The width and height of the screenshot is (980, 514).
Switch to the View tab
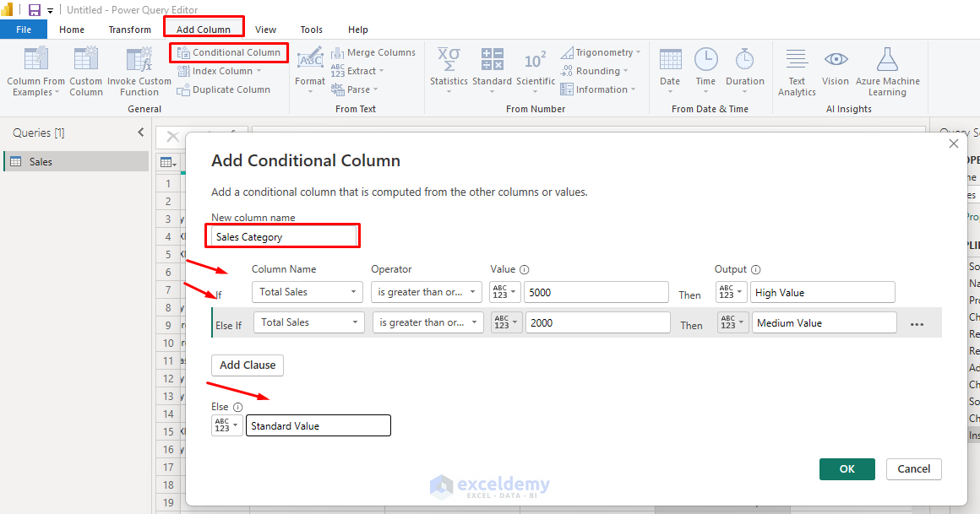(265, 30)
